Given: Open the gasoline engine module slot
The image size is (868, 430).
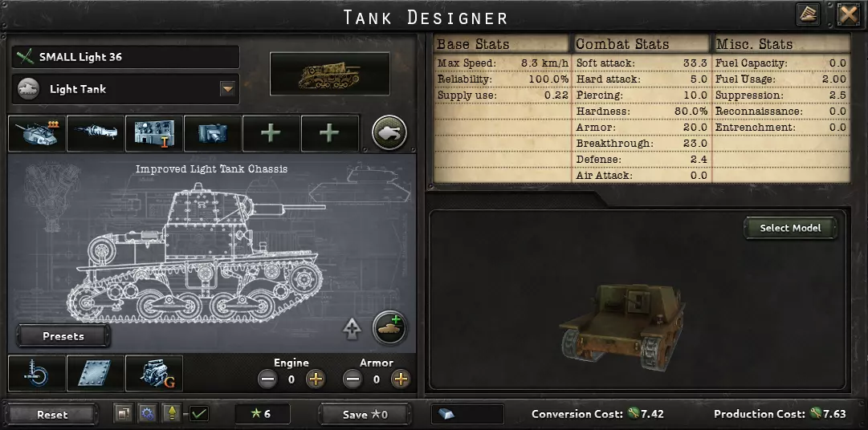Looking at the screenshot, I should [154, 374].
